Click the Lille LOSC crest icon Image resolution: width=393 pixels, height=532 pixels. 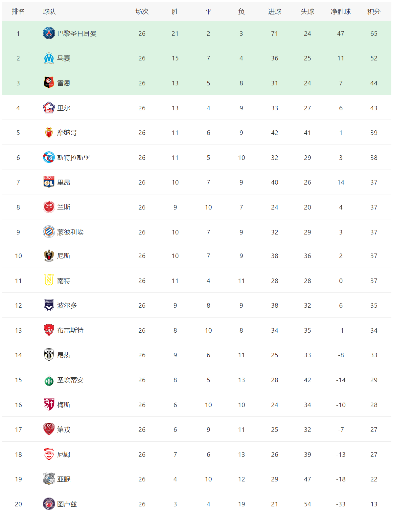click(x=49, y=108)
